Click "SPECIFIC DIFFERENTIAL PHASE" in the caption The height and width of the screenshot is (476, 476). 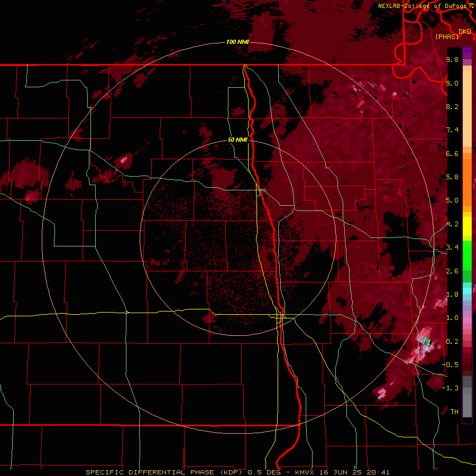150,472
